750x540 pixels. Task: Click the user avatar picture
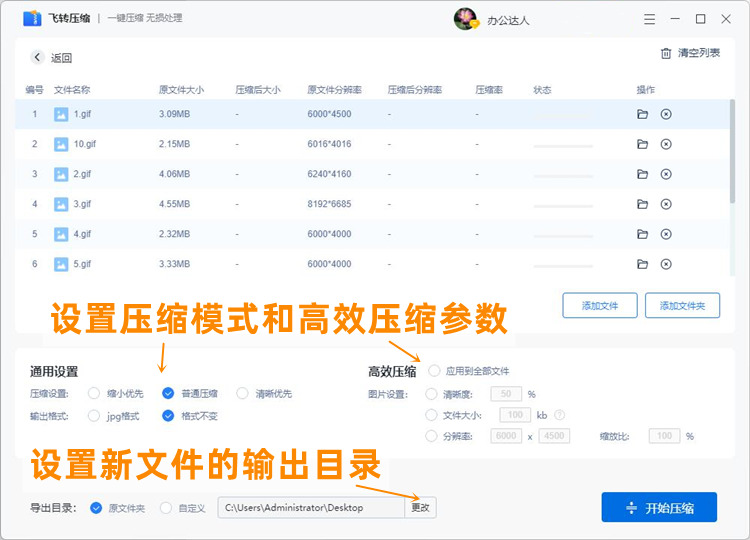(x=466, y=19)
